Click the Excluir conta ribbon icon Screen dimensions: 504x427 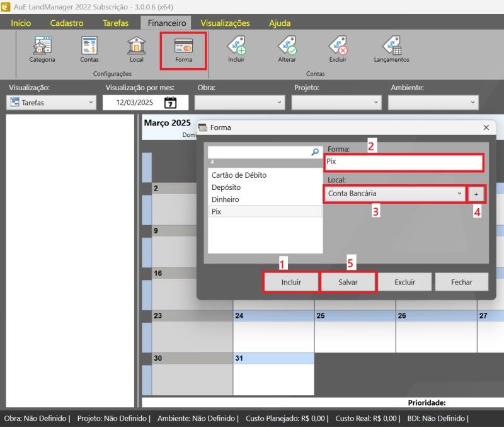coord(338,49)
